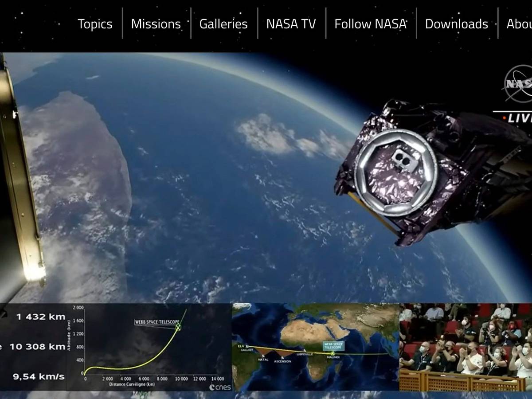Open the Follow NASA menu

pyautogui.click(x=370, y=24)
